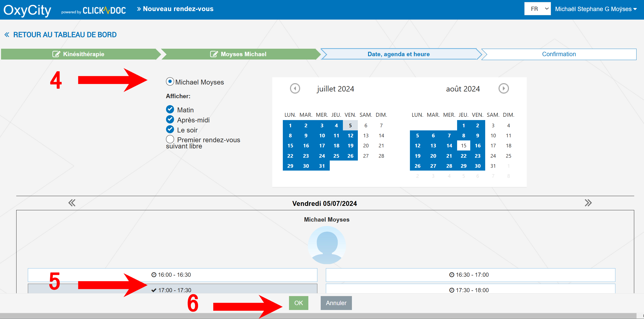The image size is (644, 319).
Task: Choose the 16:30 - 17:00 time slot
Action: (470, 275)
